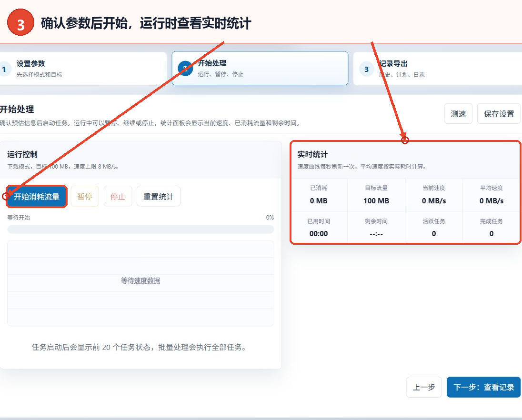Click the 测速 button
The width and height of the screenshot is (522, 420).
[x=458, y=114]
